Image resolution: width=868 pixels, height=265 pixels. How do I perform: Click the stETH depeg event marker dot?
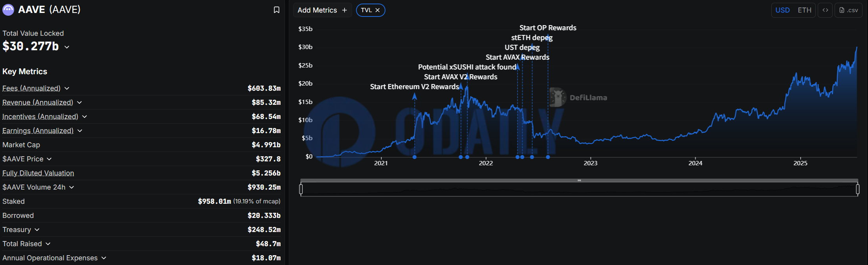pyautogui.click(x=532, y=157)
